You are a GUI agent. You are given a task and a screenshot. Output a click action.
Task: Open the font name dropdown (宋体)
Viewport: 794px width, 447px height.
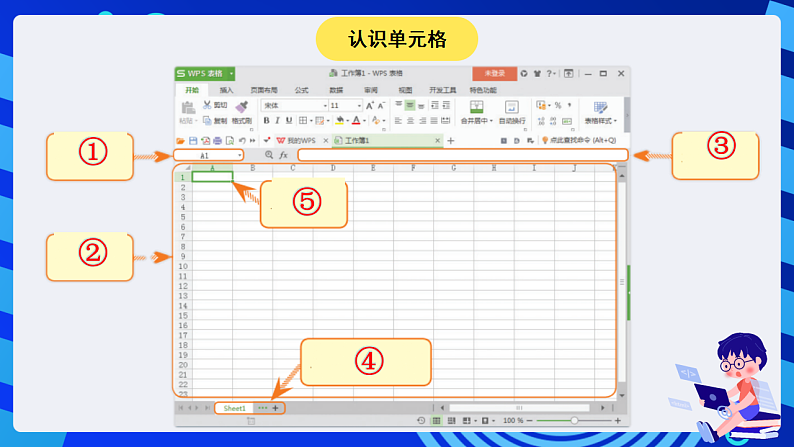pyautogui.click(x=325, y=105)
